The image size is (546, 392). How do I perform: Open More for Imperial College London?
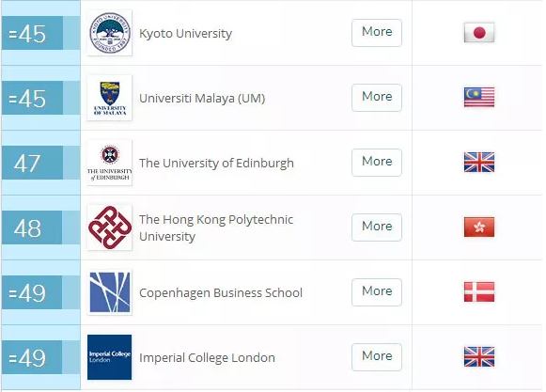click(377, 357)
